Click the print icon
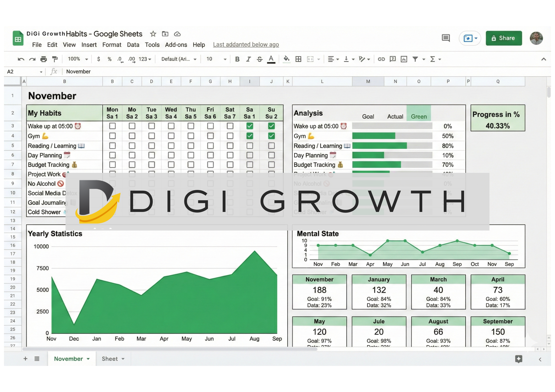 (44, 59)
